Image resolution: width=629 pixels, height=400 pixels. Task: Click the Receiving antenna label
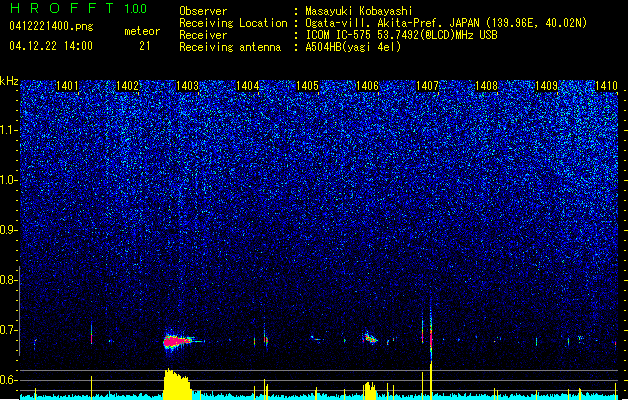coord(230,47)
